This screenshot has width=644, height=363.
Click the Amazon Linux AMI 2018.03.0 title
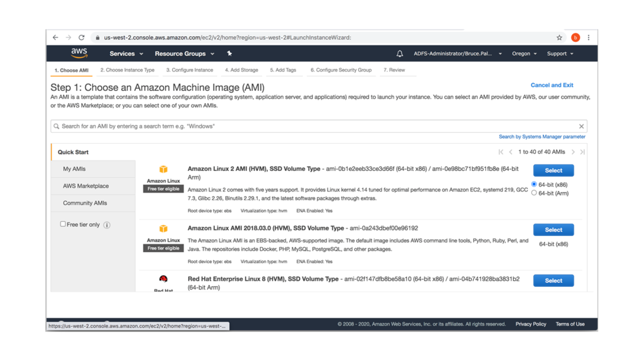pyautogui.click(x=266, y=228)
